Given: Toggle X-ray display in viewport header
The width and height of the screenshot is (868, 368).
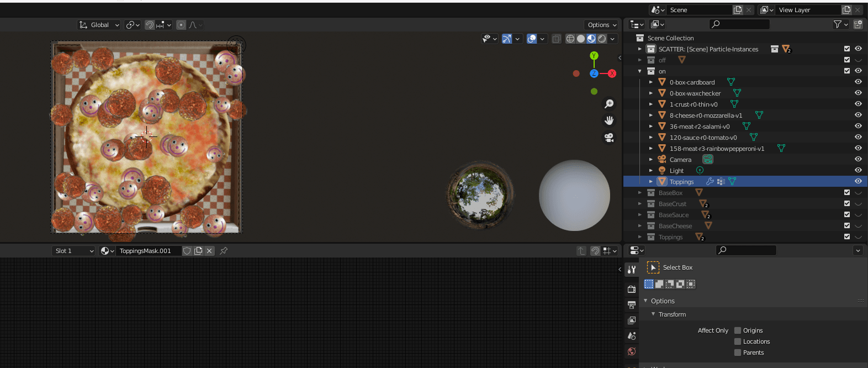Looking at the screenshot, I should [557, 39].
